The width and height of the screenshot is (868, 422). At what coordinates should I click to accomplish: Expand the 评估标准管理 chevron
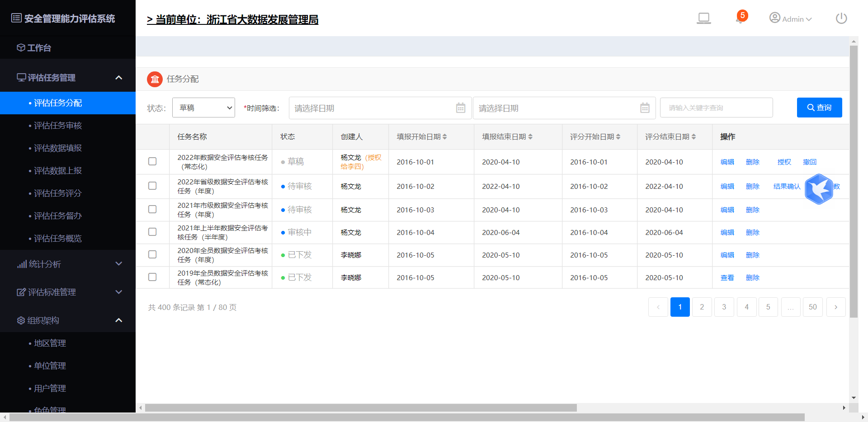click(119, 292)
